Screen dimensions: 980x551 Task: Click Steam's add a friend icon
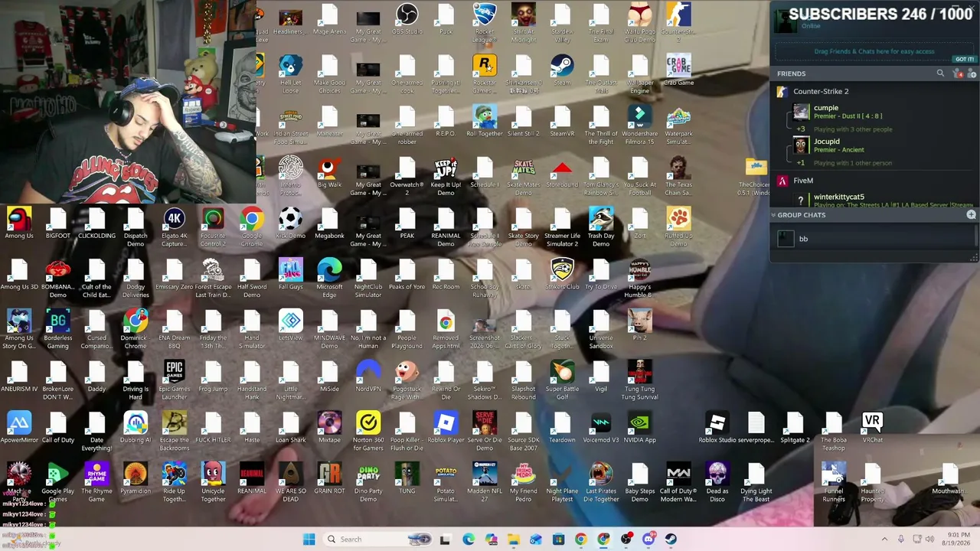972,73
